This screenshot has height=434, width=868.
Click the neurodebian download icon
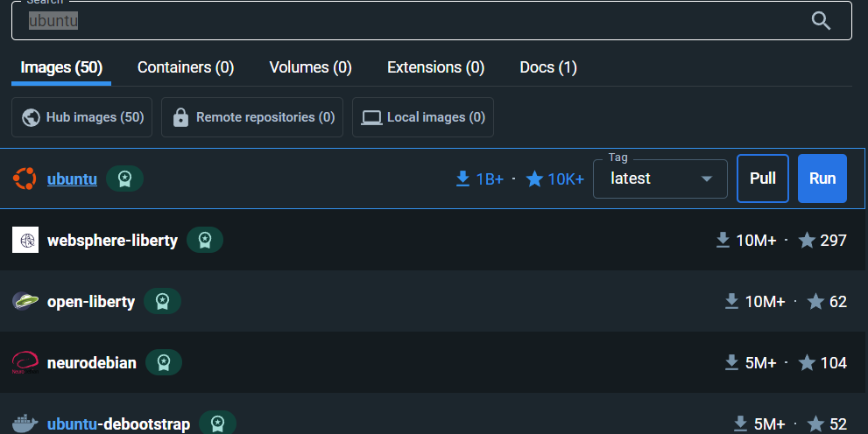(731, 362)
